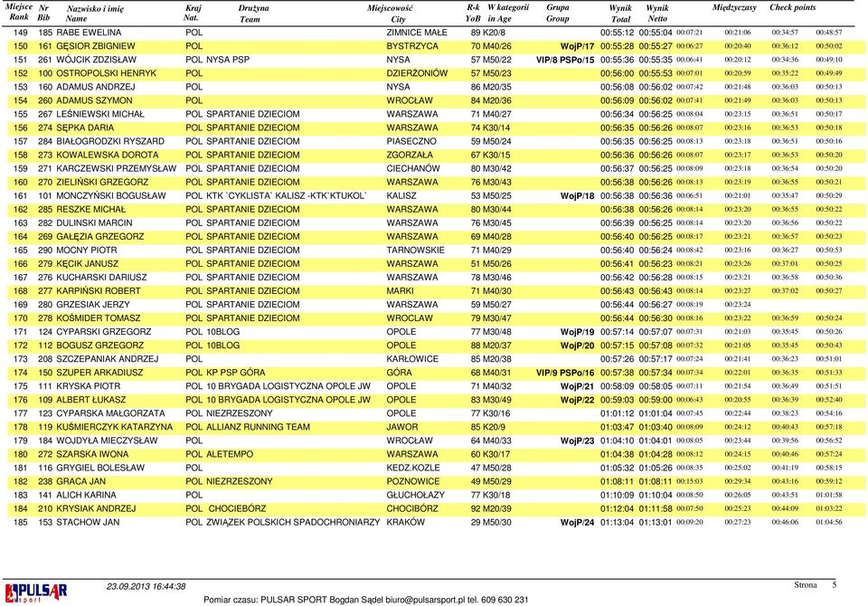Screen dimensions: 868x606
Task: Select the name RESZKE MICHAŁ
Action: [90, 209]
